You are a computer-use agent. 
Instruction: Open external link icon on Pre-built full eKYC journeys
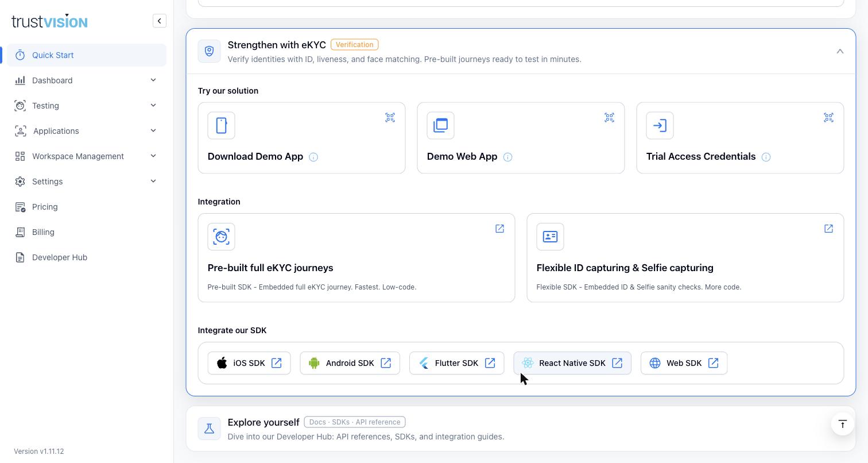(499, 229)
